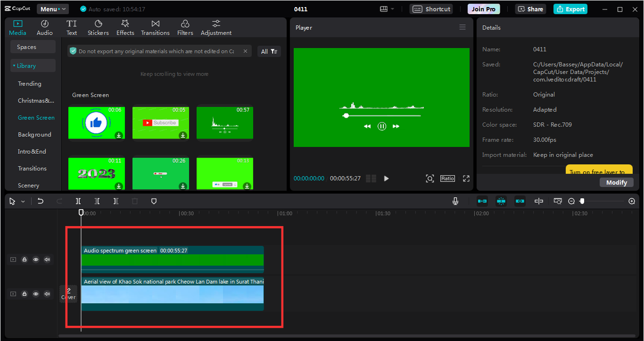
Task: Toggle linkage in timeline
Action: [520, 201]
